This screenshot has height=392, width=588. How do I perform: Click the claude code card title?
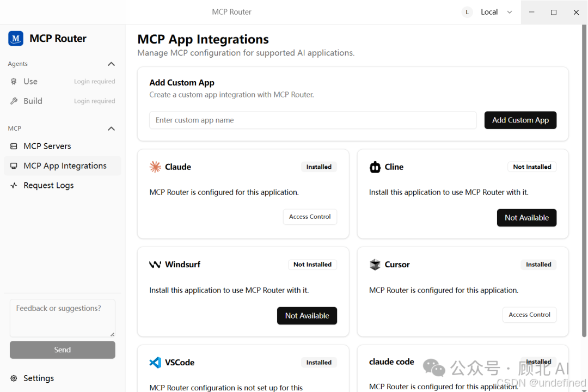point(391,362)
